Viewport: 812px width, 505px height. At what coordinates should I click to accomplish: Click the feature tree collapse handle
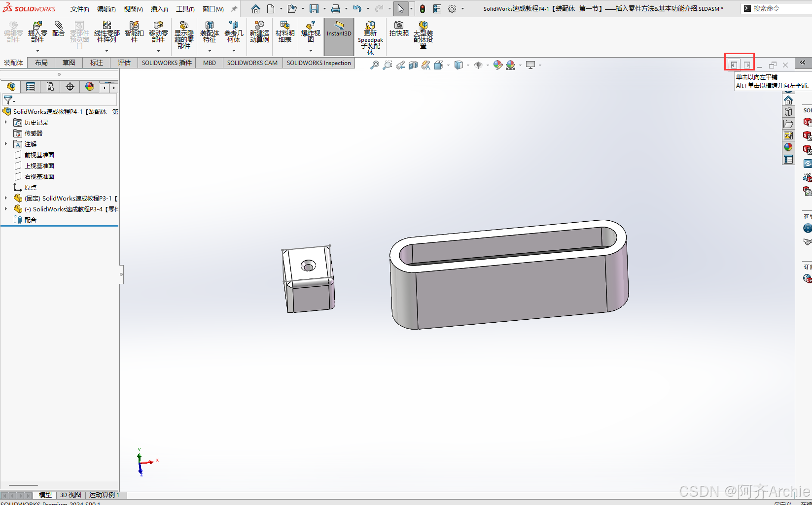[x=121, y=274]
